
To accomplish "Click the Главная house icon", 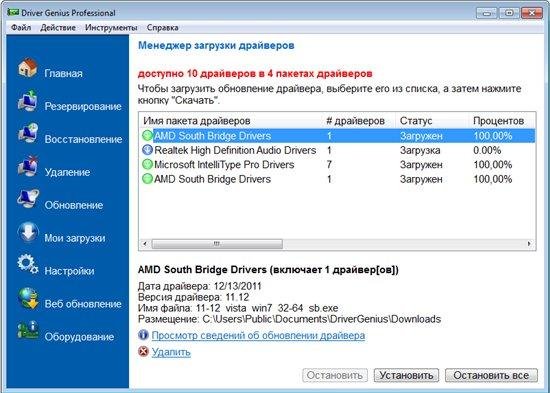I will pyautogui.click(x=28, y=68).
